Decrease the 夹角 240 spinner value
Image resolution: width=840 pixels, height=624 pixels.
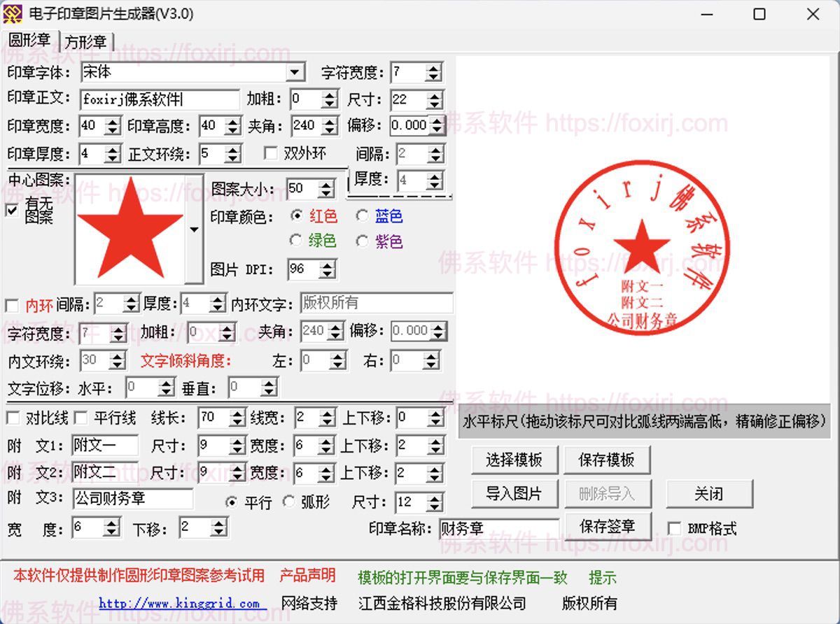(x=329, y=131)
